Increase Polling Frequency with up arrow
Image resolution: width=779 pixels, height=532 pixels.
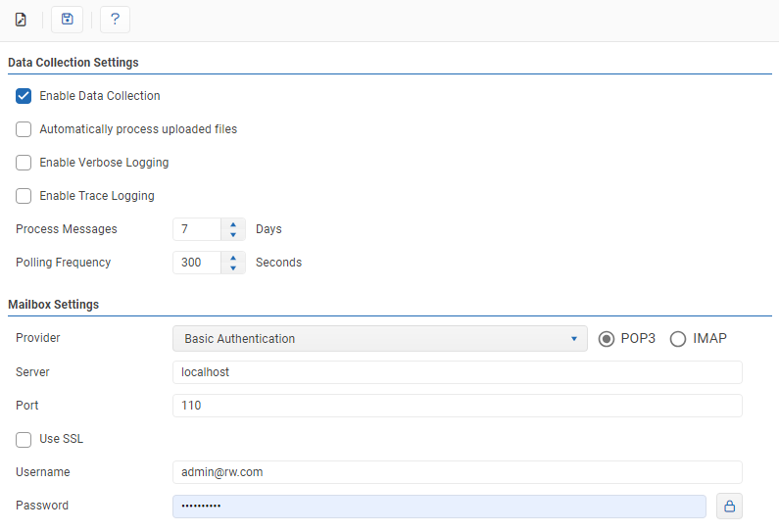point(233,258)
